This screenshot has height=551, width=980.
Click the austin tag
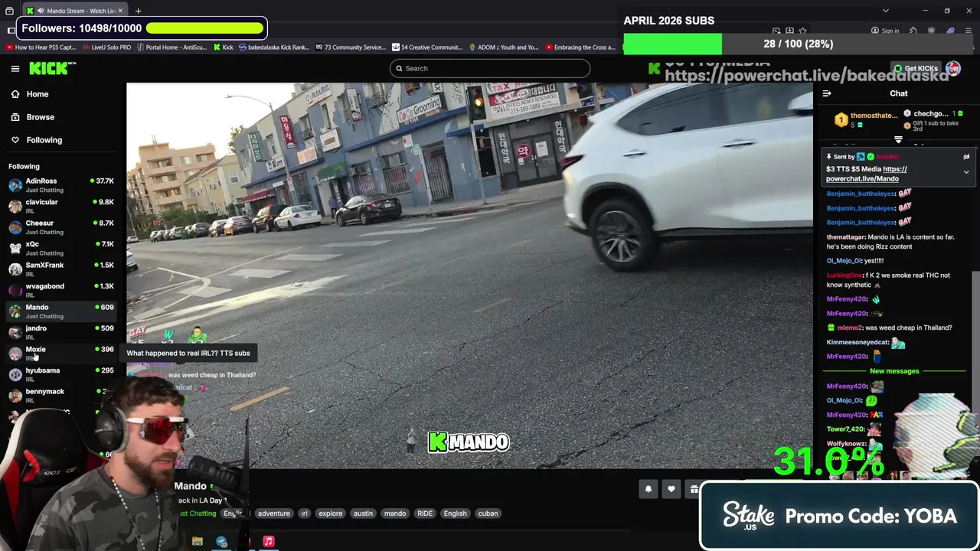pos(363,514)
